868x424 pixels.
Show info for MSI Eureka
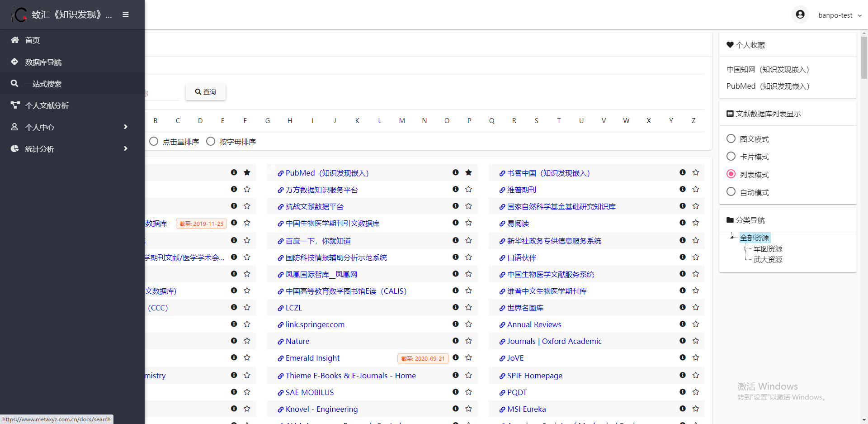(x=683, y=409)
